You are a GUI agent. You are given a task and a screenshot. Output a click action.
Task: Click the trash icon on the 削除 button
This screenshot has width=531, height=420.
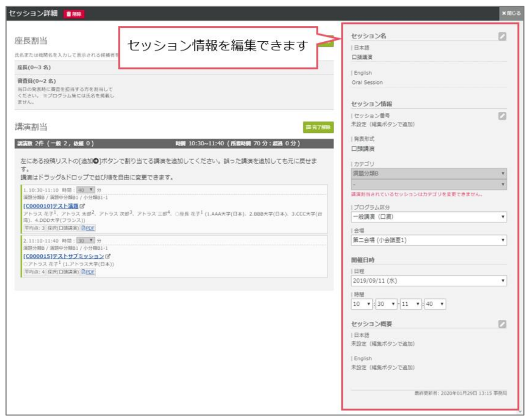tap(69, 14)
